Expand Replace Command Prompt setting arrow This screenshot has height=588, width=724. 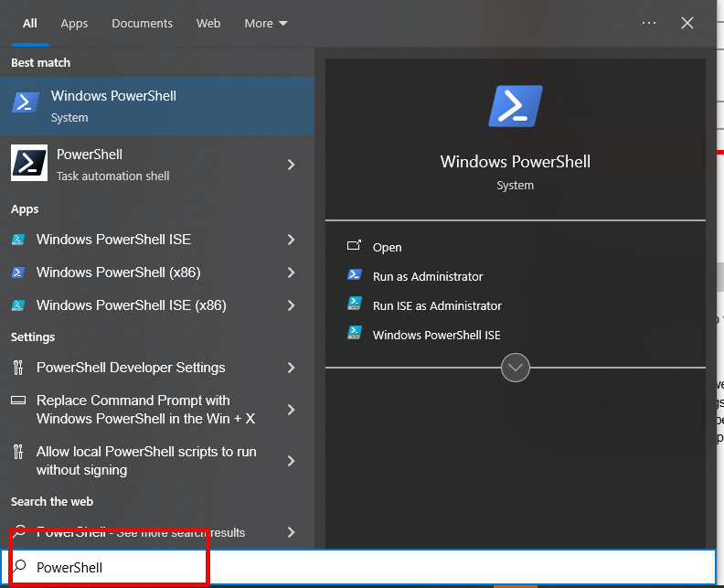291,410
